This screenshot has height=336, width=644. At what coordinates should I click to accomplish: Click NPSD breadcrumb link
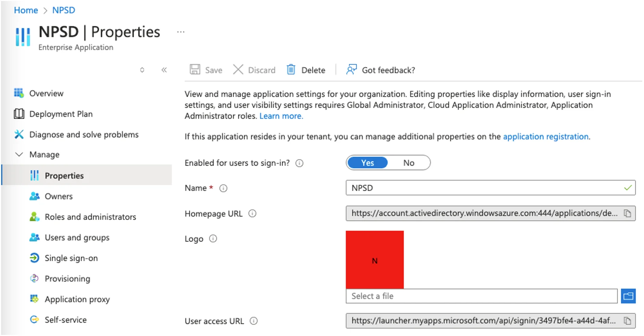63,10
